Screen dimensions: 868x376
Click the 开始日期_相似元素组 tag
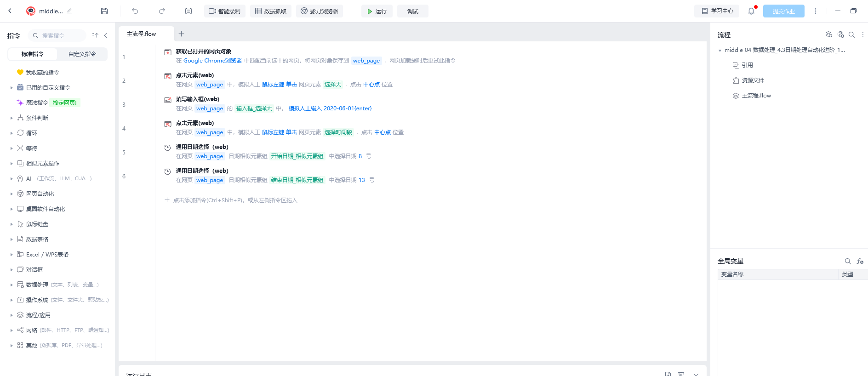coord(297,156)
